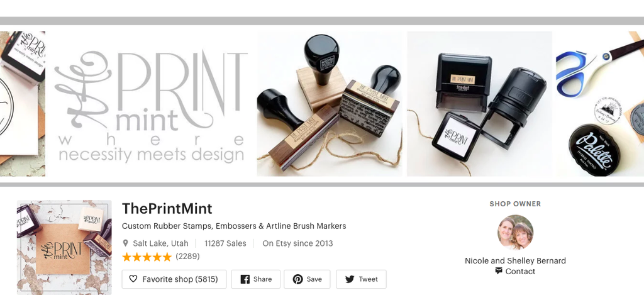Click the wooden handle stamps banner photo
The image size is (644, 305).
330,104
